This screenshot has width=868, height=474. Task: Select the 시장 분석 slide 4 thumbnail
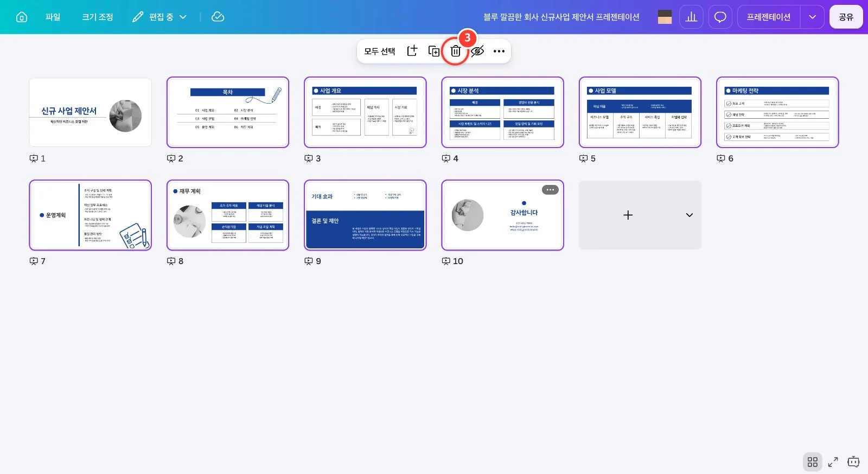coord(503,112)
